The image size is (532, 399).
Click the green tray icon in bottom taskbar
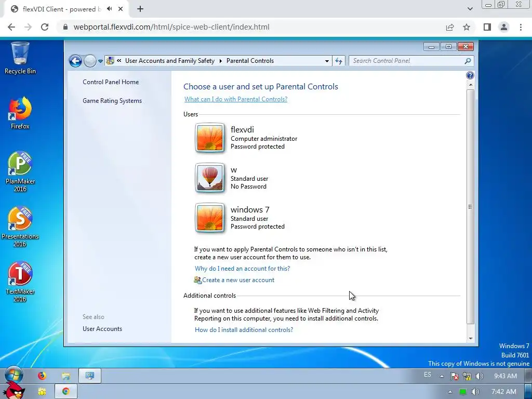click(463, 392)
